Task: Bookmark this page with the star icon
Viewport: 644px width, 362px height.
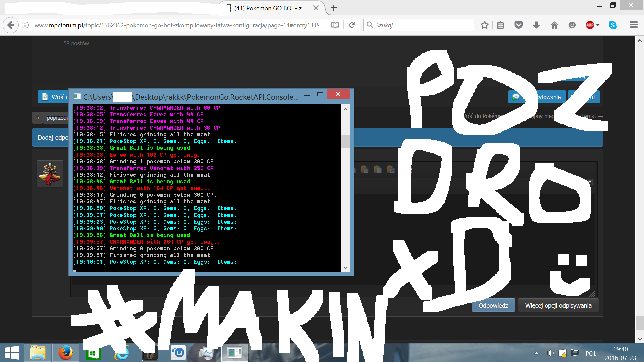Action: [484, 25]
